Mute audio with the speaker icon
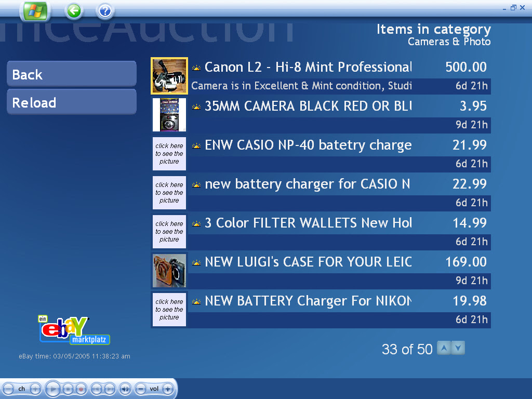Screen dimensions: 532x399 pos(125,389)
